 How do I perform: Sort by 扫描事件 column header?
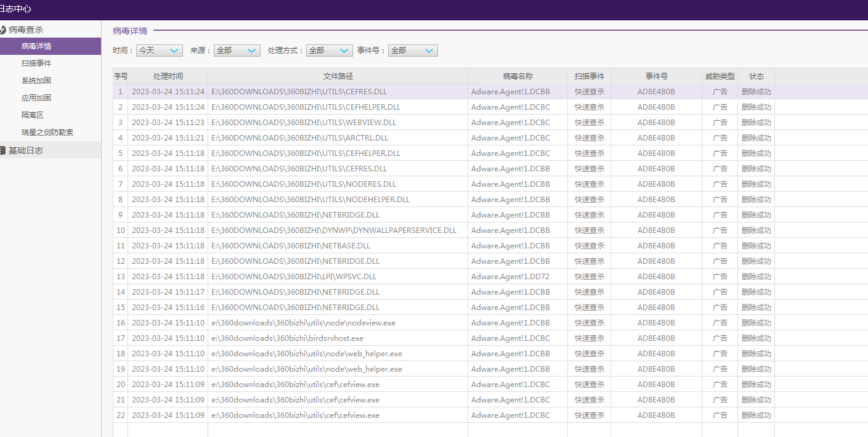click(x=590, y=76)
